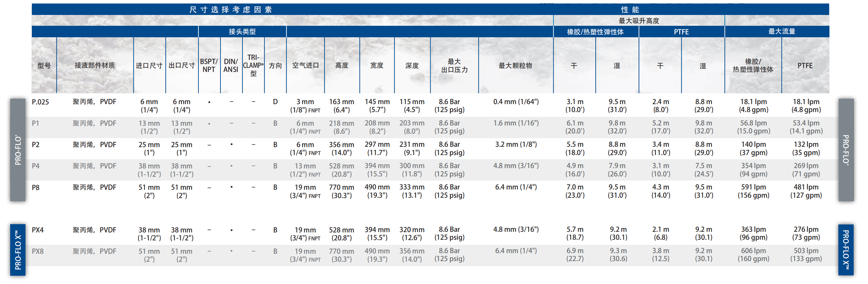Click the 出口尺寸 column header

[182, 65]
